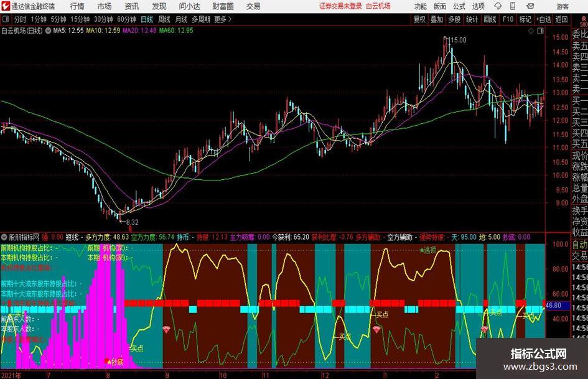Switch to 5分钟 period

tap(58, 19)
